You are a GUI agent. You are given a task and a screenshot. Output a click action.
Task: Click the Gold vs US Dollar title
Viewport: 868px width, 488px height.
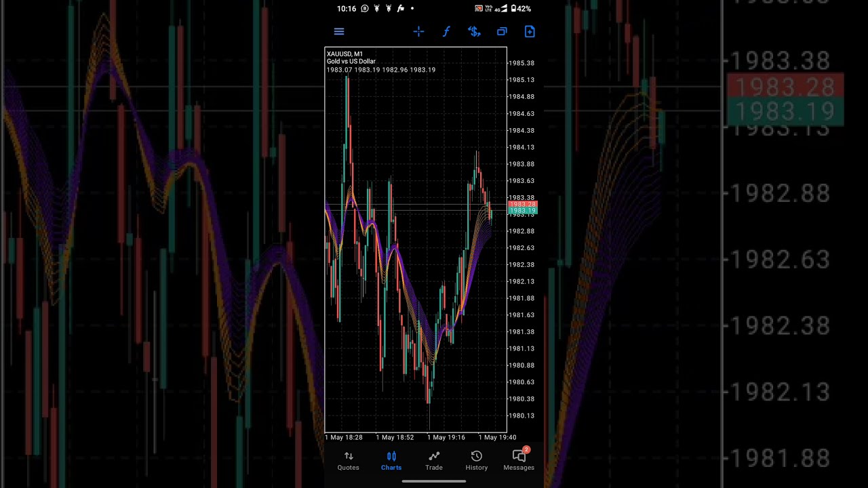coord(351,62)
